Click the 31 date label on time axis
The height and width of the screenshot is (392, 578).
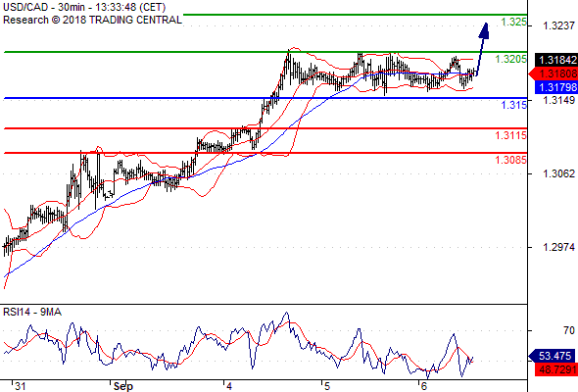20,386
